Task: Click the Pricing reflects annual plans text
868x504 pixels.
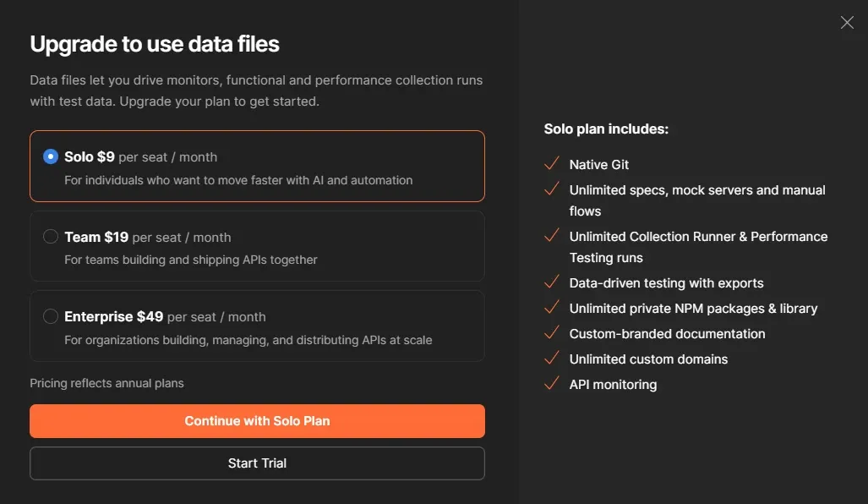Action: 106,382
